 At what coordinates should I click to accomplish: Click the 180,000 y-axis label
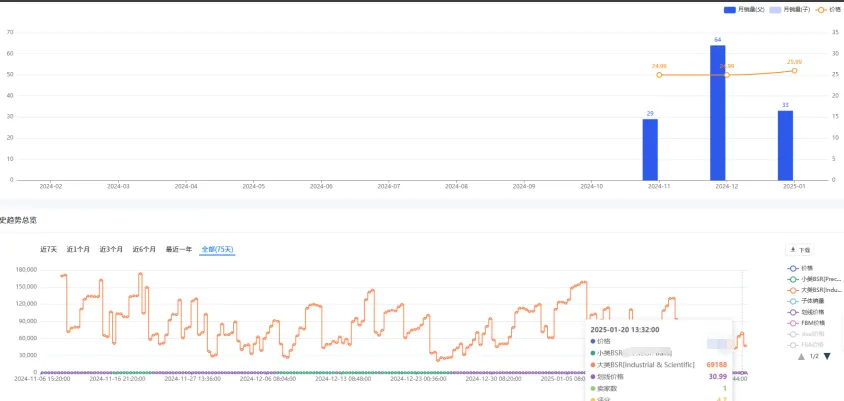(25, 270)
